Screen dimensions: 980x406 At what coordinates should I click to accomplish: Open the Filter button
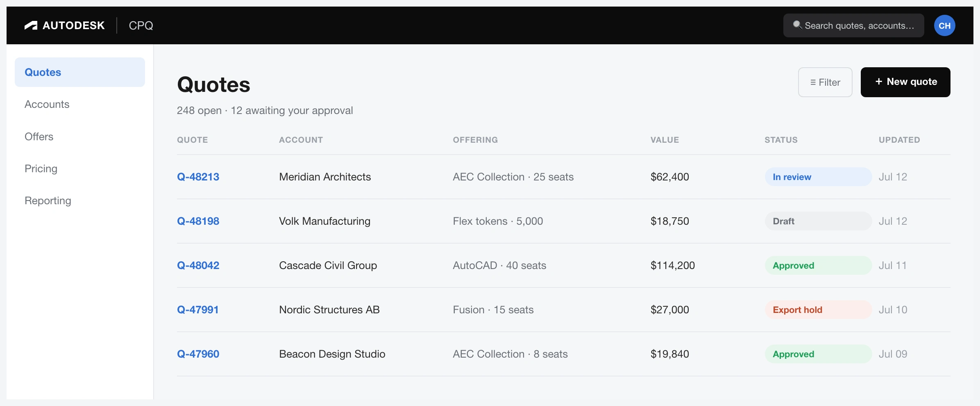(x=825, y=82)
